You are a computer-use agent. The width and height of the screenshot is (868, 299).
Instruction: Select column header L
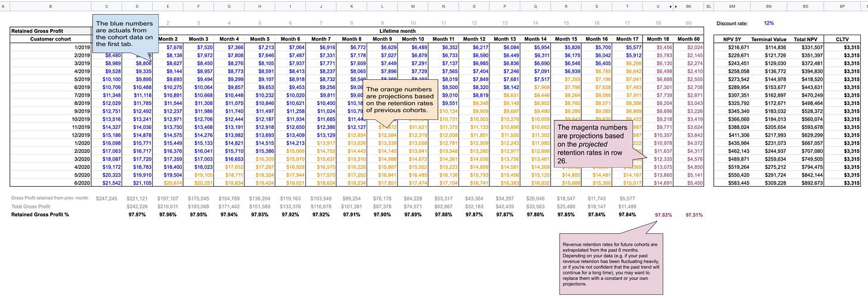point(383,5)
